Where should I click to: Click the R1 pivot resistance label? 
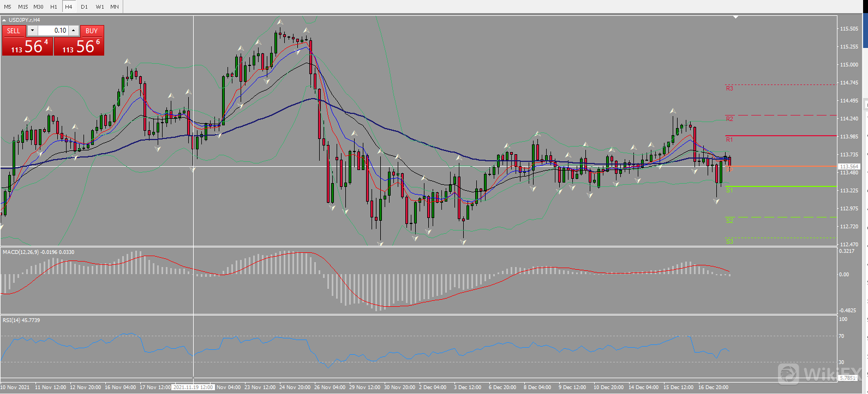(x=729, y=140)
